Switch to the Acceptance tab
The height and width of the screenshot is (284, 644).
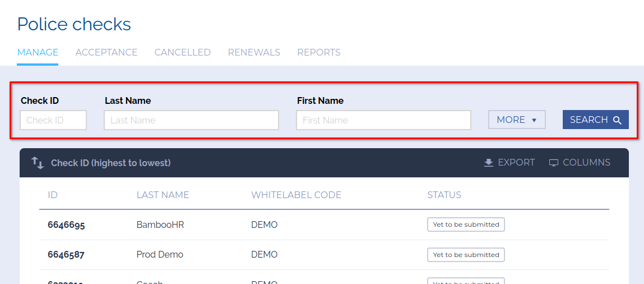[106, 52]
